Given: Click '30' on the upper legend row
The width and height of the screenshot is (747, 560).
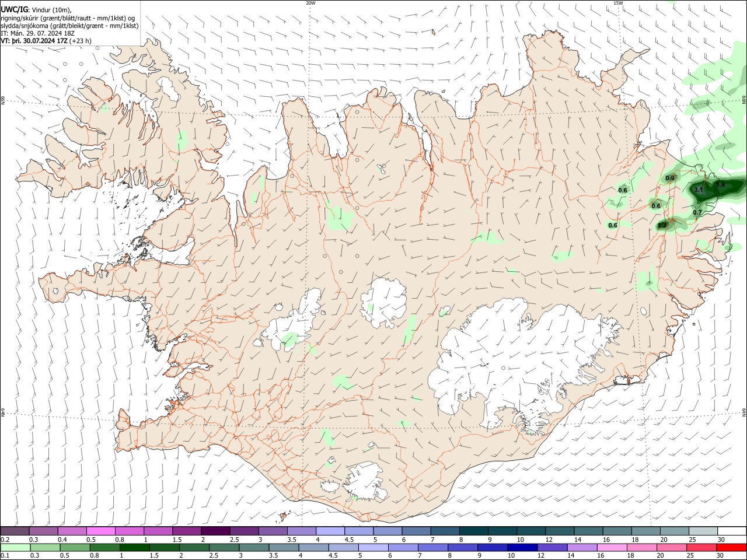Looking at the screenshot, I should tap(721, 540).
